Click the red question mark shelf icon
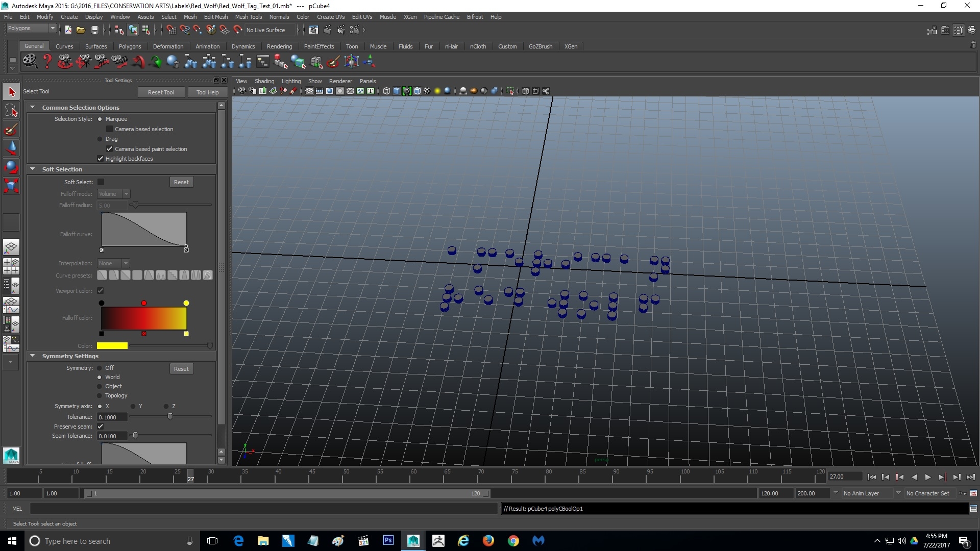 (x=47, y=62)
